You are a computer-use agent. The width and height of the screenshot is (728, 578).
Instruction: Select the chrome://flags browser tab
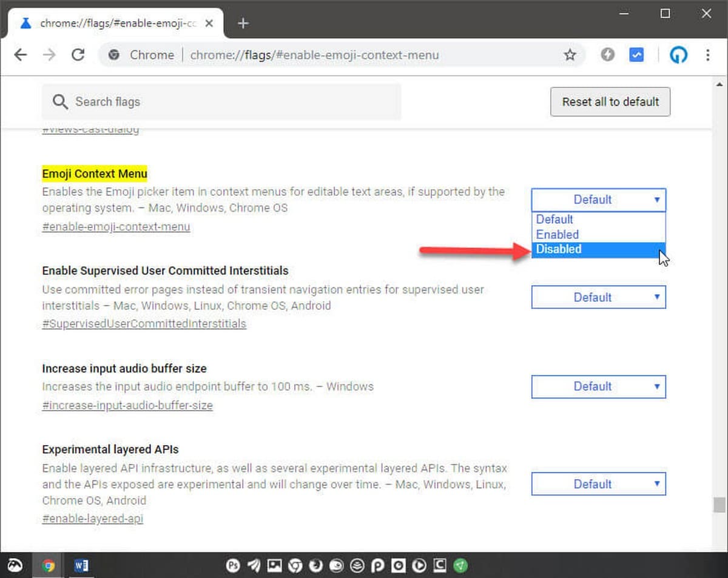click(x=116, y=23)
